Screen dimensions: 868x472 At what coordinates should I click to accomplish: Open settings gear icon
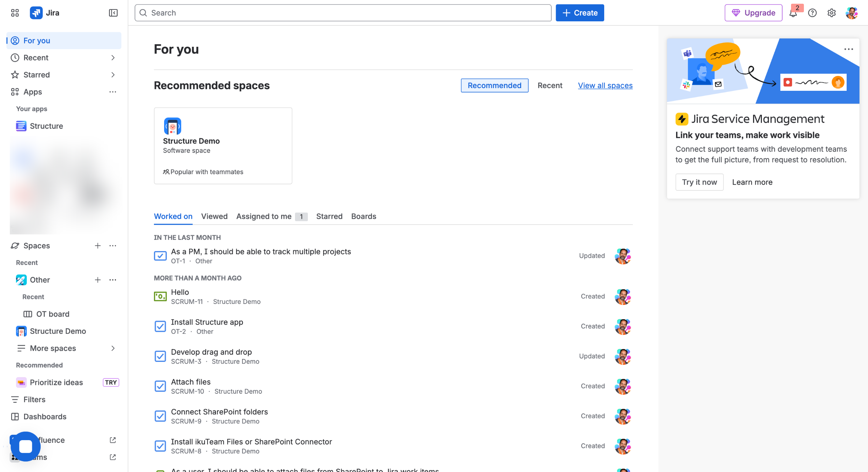[x=832, y=13]
